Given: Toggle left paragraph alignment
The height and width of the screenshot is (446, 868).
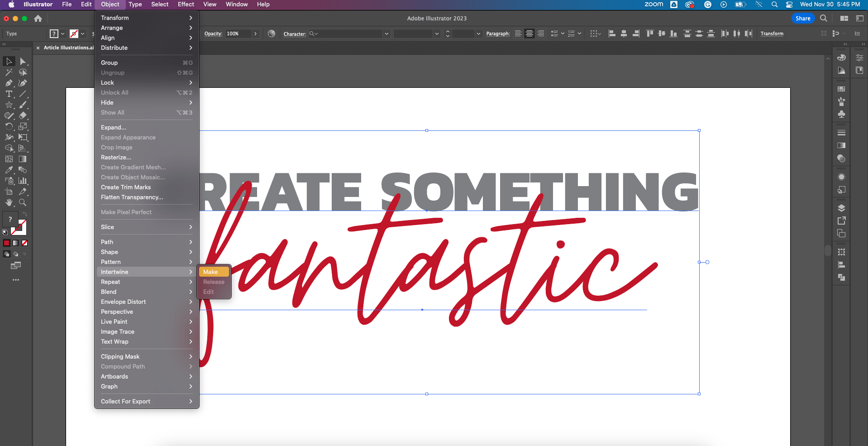Looking at the screenshot, I should 517,34.
